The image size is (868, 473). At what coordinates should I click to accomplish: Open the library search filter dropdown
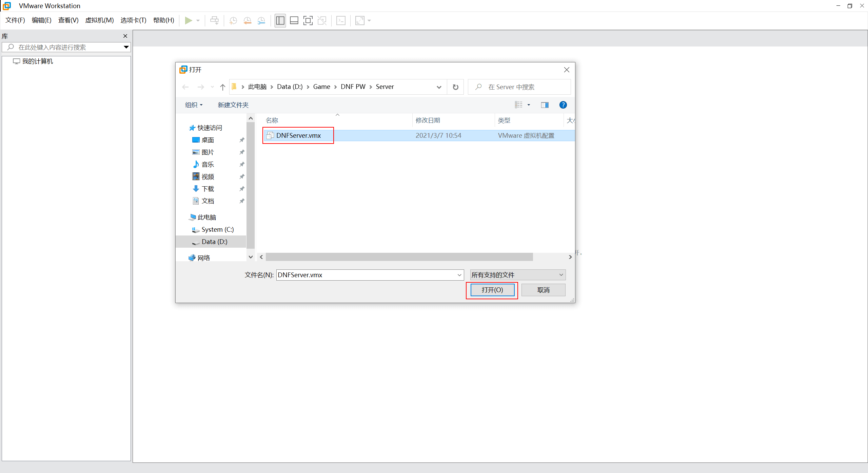[126, 47]
